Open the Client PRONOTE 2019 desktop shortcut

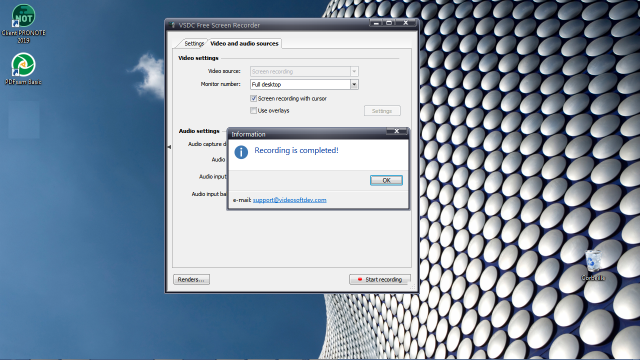click(x=23, y=24)
